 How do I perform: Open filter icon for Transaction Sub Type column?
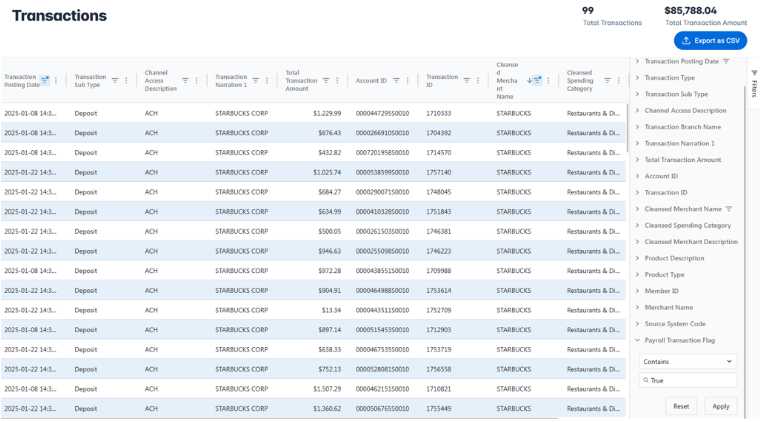coord(114,80)
